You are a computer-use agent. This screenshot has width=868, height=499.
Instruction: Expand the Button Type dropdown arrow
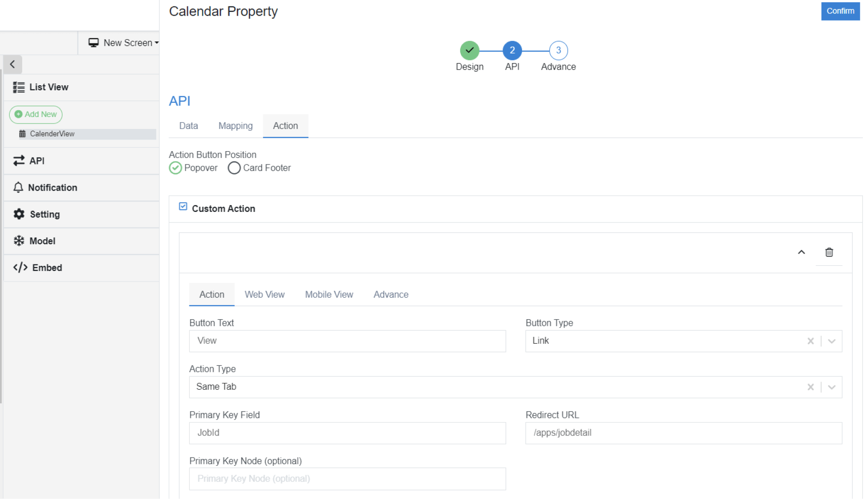click(x=832, y=341)
